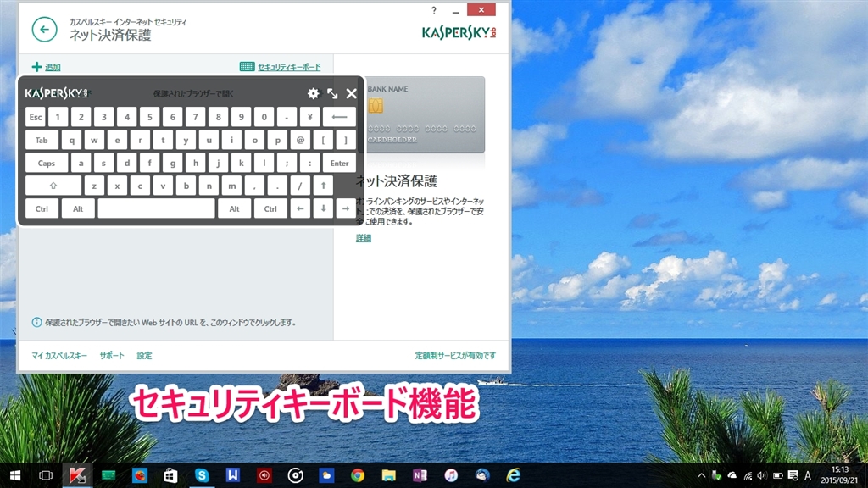Tap the left arrow key on virtual keyboard
The height and width of the screenshot is (488, 868).
pyautogui.click(x=300, y=208)
